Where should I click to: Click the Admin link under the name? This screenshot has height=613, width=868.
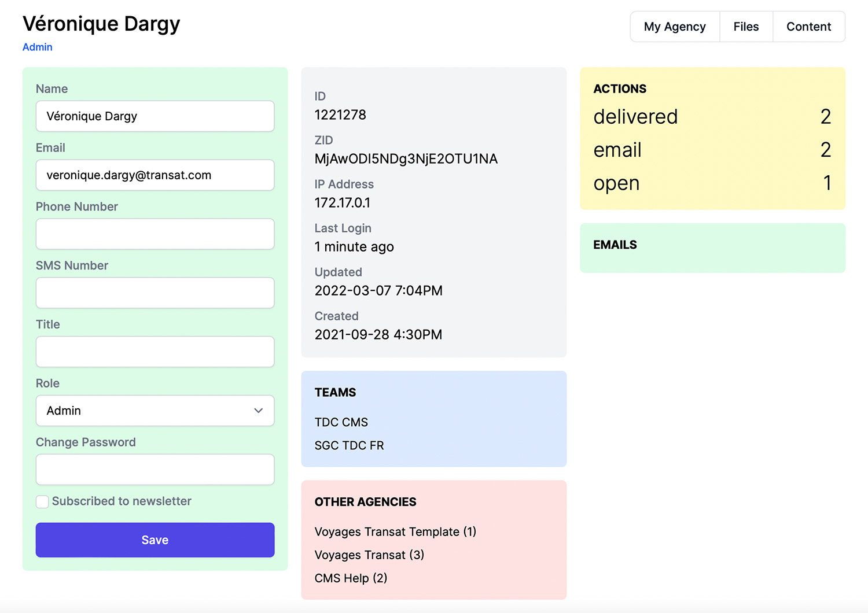[x=38, y=47]
